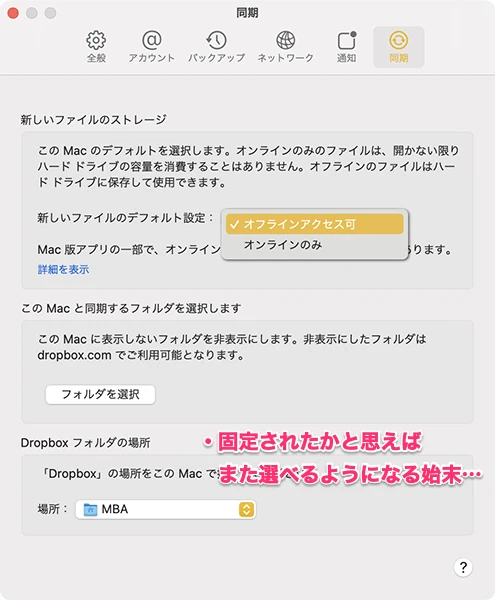This screenshot has height=600, width=495.
Task: Select the 同期 sync icon
Action: pyautogui.click(x=399, y=40)
